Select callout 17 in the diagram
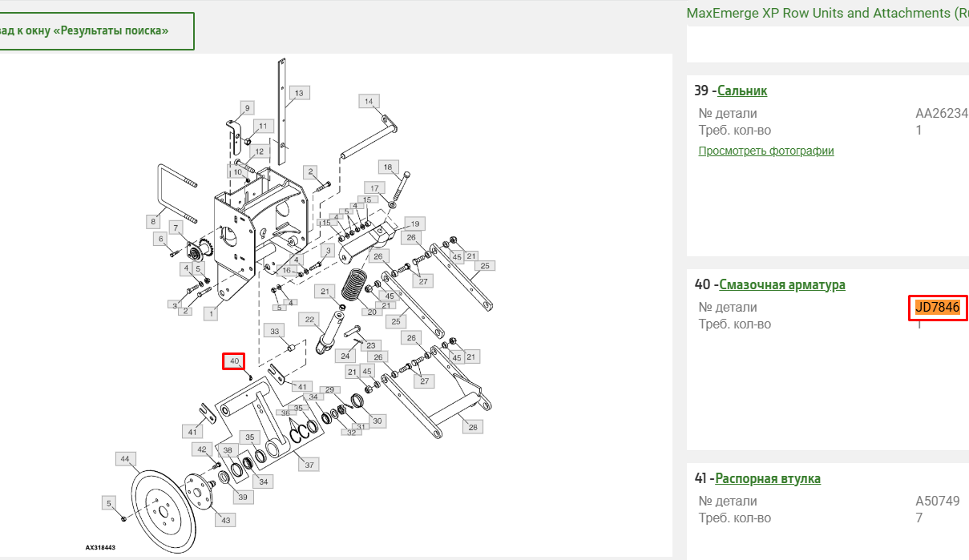This screenshot has height=560, width=969. point(374,187)
